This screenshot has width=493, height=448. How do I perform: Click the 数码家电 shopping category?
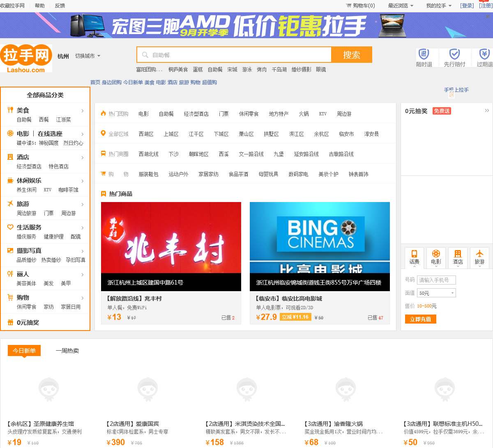point(298,174)
